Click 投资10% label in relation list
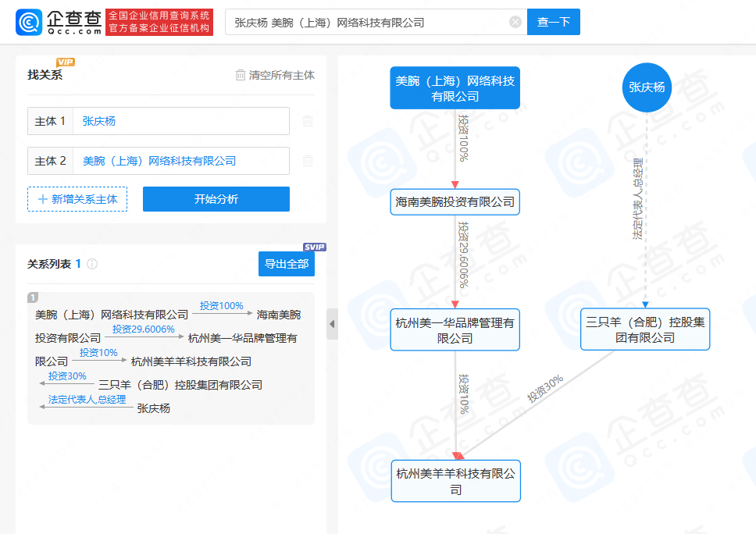 coord(99,353)
